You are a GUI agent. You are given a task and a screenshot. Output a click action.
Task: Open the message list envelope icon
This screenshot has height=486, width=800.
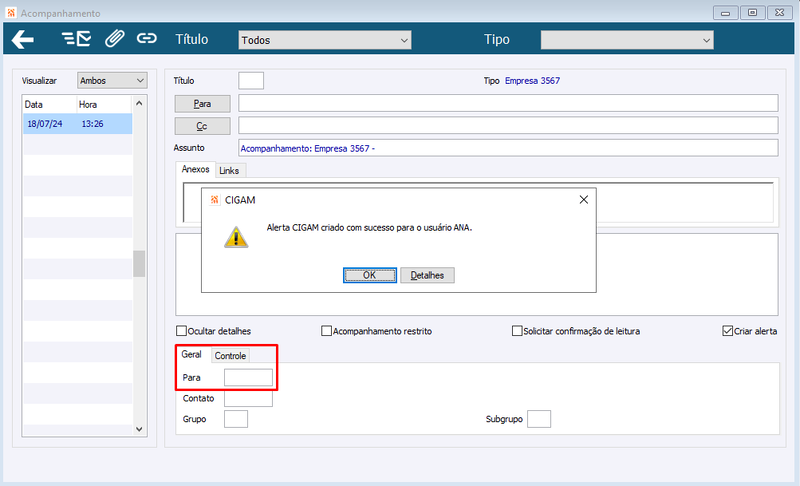click(x=77, y=39)
